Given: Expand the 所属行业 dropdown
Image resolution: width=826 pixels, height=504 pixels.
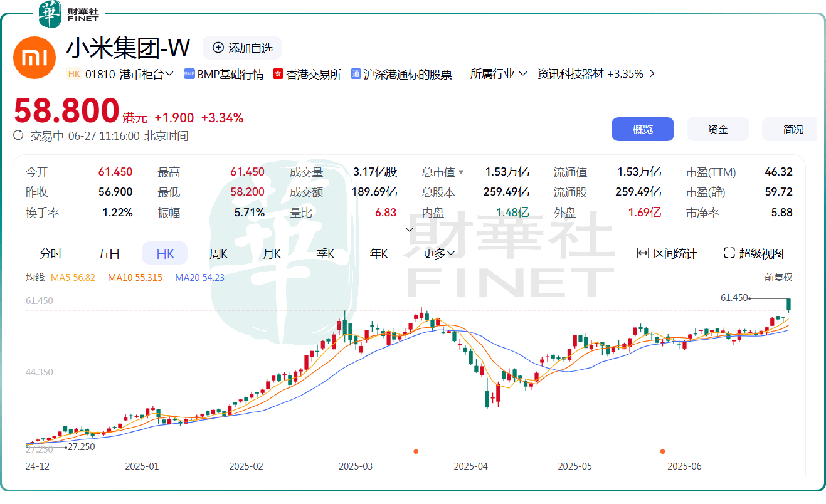Looking at the screenshot, I should pos(499,74).
